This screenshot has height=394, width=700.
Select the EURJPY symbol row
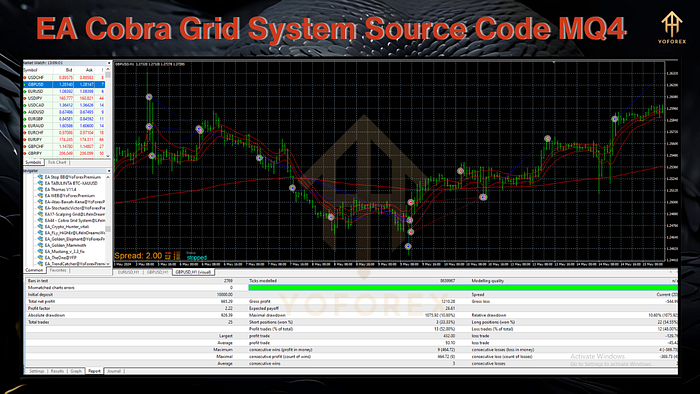coord(64,140)
